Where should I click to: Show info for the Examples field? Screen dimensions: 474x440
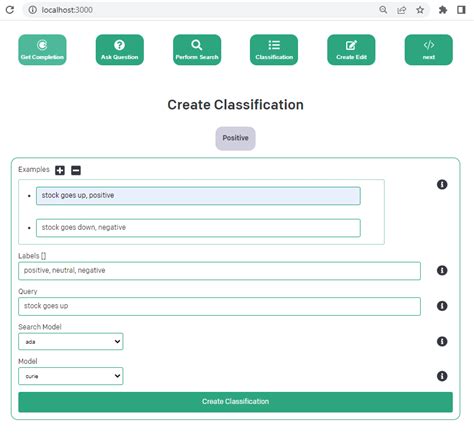pos(442,184)
